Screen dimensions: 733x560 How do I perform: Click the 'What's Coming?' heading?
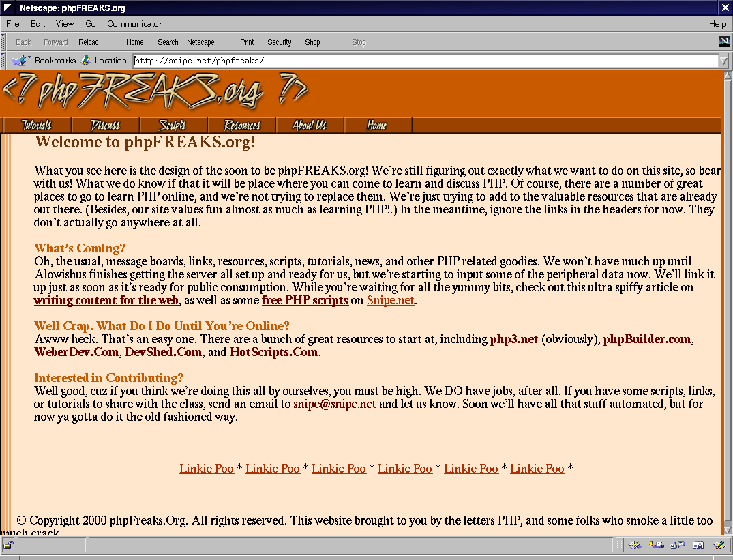point(80,248)
